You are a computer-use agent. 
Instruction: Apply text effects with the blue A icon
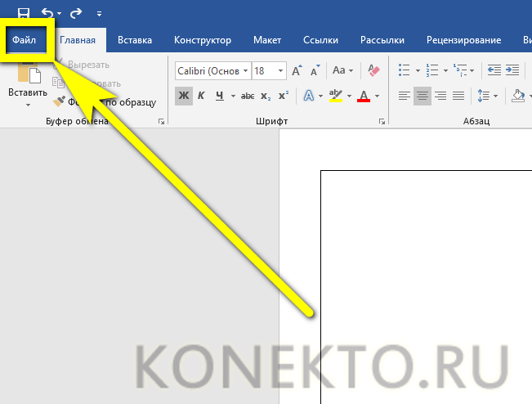click(308, 96)
